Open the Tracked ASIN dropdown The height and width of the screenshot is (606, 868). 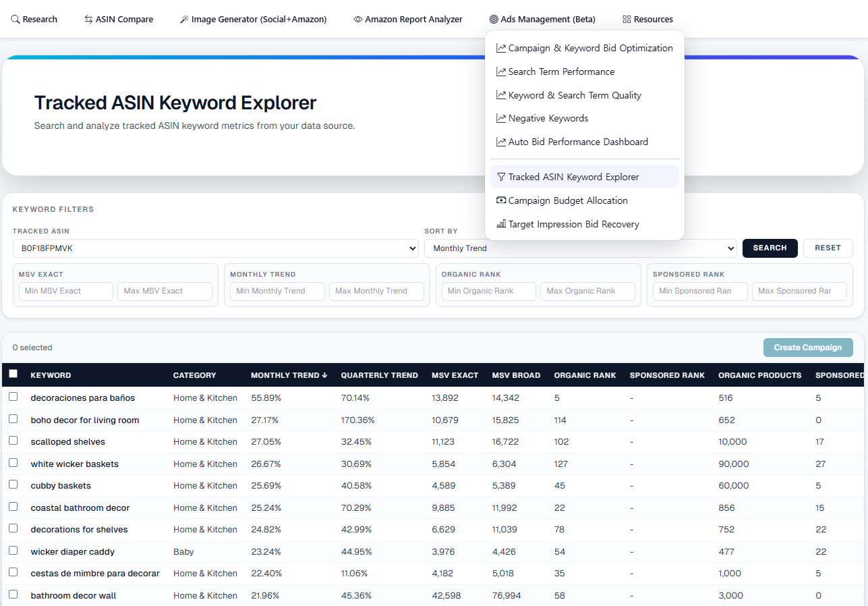(215, 248)
